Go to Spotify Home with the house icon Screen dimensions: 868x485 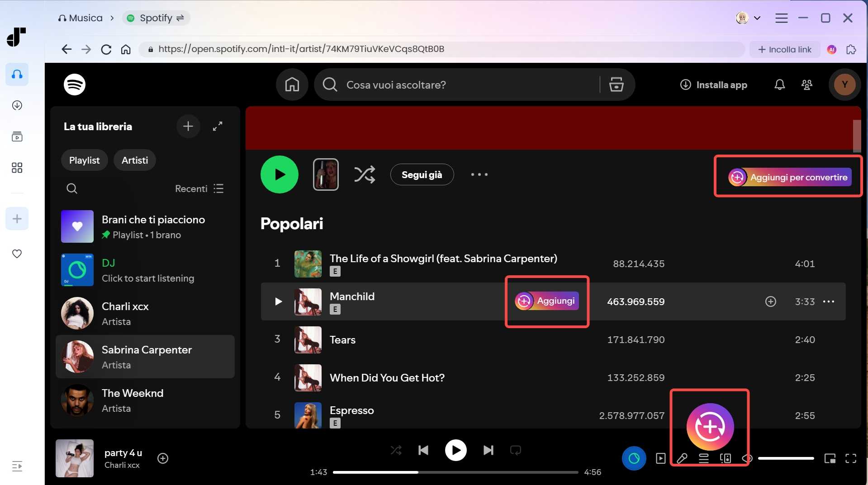pos(292,85)
